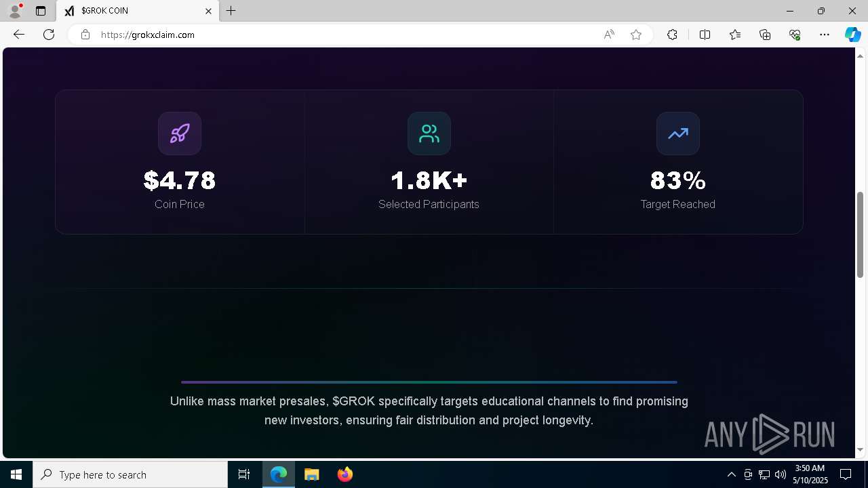Close the $GROK COIN tab
This screenshot has height=488, width=868.
208,11
